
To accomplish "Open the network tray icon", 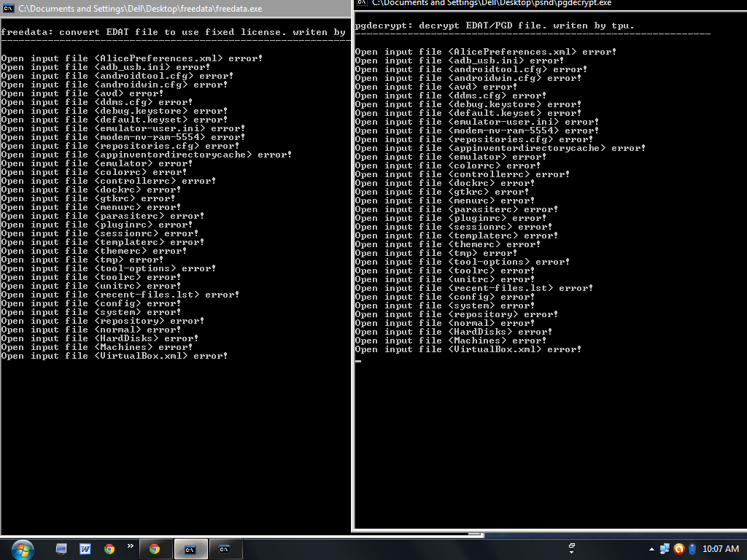I will (x=665, y=549).
